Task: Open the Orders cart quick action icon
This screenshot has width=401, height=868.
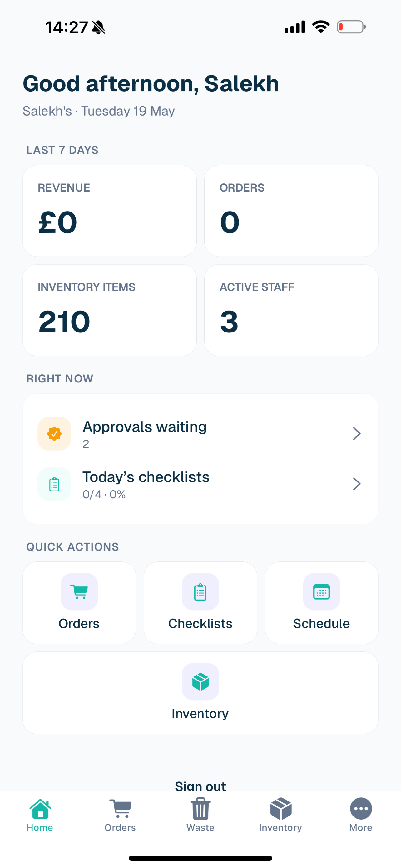Action: 79,591
